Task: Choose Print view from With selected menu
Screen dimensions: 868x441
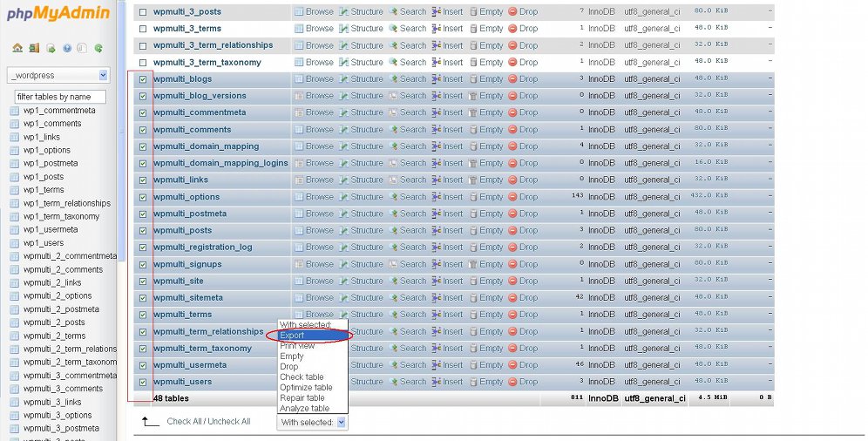Action: (x=313, y=346)
